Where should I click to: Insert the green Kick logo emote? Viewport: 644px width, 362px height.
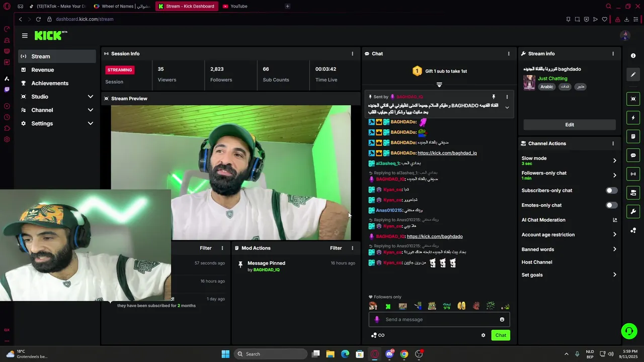388,306
